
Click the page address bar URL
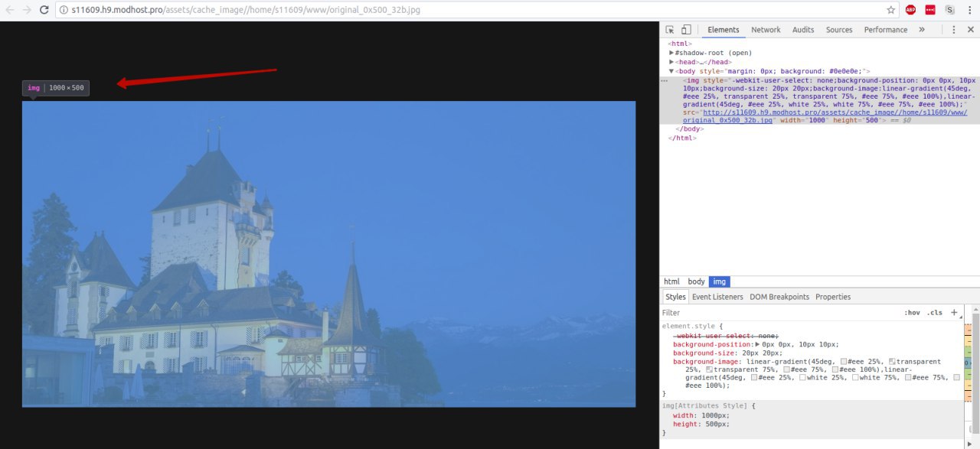point(247,10)
